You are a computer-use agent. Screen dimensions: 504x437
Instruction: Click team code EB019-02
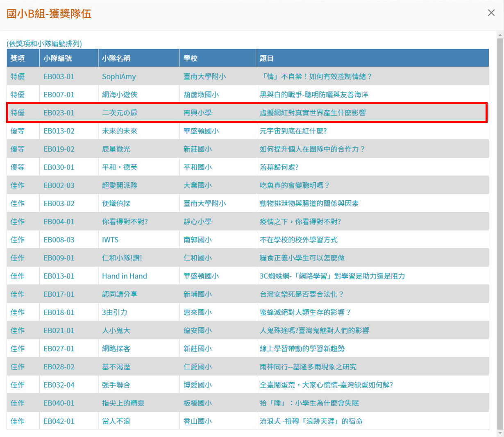[59, 149]
